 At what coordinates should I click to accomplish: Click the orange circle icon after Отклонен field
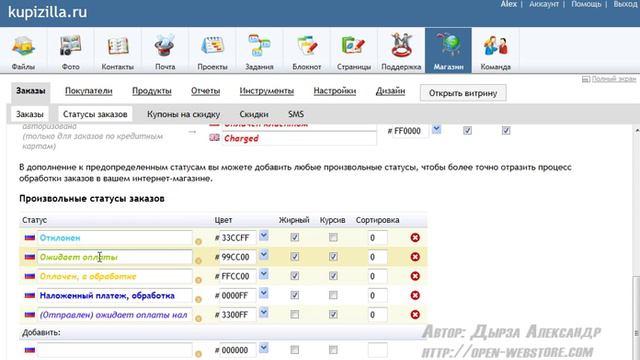[198, 242]
